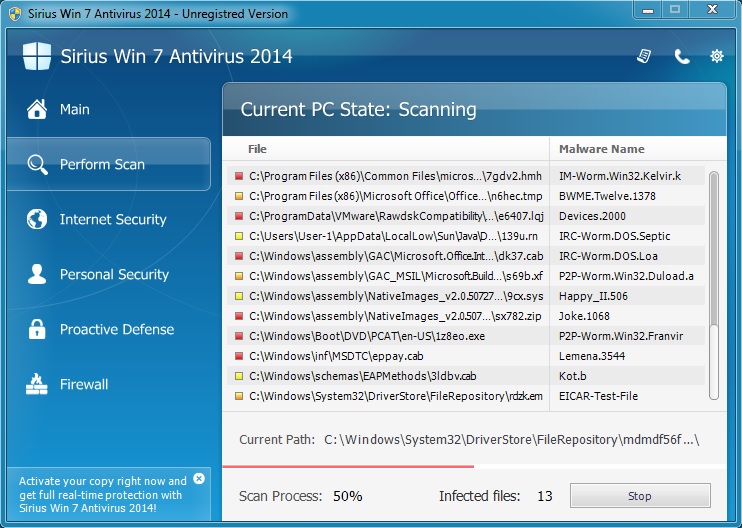742x528 pixels.
Task: Click globe icon beside Internet Security
Action: pos(37,219)
